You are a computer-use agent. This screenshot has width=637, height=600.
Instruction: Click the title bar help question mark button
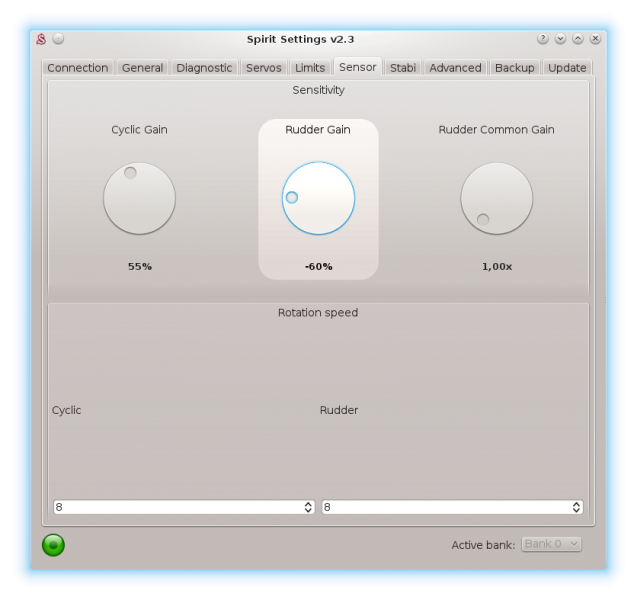click(x=543, y=39)
